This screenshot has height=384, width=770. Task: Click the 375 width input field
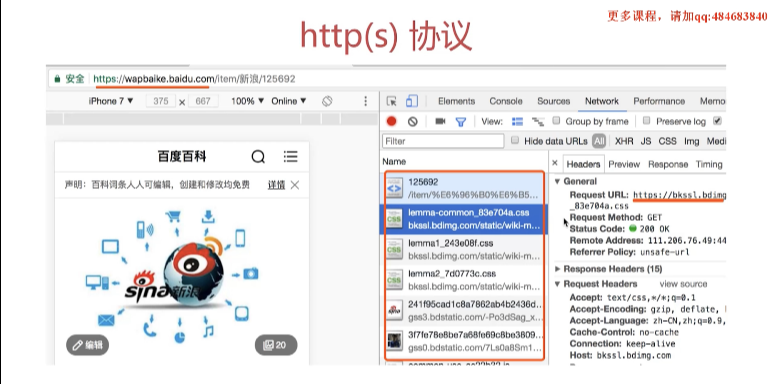point(161,101)
